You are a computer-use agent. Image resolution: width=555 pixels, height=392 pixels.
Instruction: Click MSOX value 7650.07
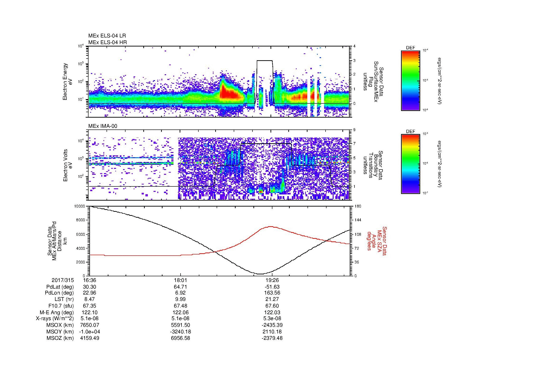(90, 325)
